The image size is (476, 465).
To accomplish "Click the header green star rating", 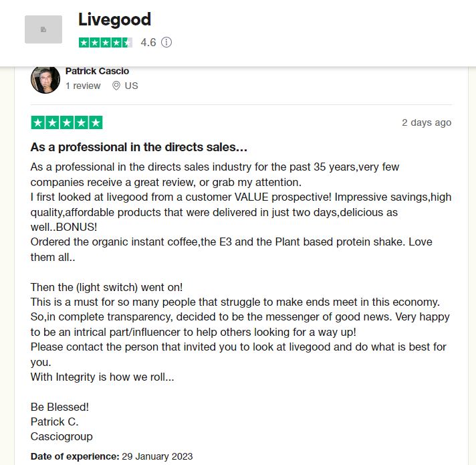I will pos(106,43).
